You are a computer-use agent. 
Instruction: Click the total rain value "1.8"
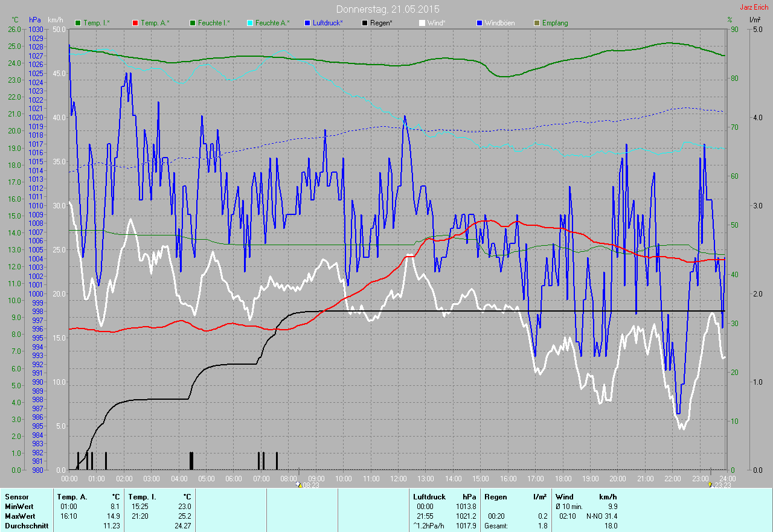pos(542,525)
